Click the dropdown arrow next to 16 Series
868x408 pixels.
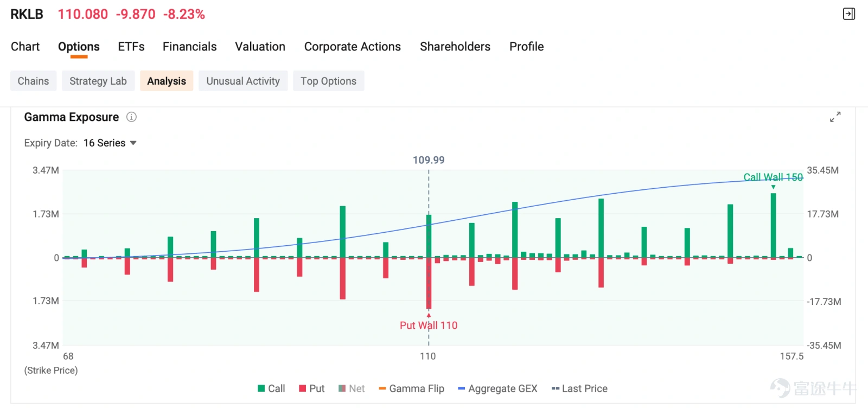pos(133,143)
